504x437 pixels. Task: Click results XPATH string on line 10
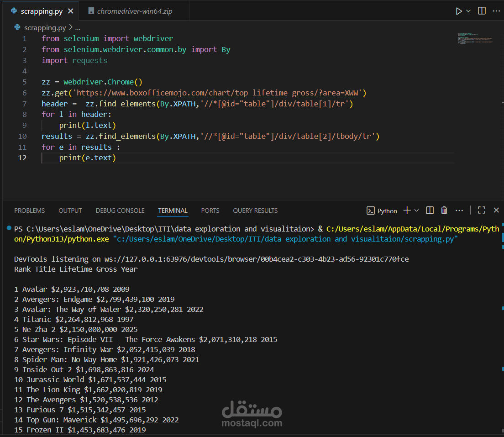pos(288,137)
